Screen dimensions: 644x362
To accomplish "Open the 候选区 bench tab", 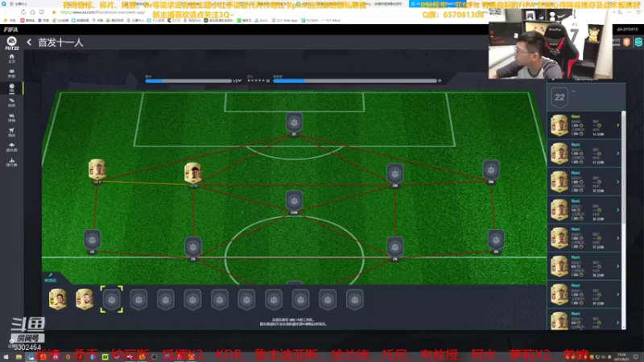I will (51, 278).
